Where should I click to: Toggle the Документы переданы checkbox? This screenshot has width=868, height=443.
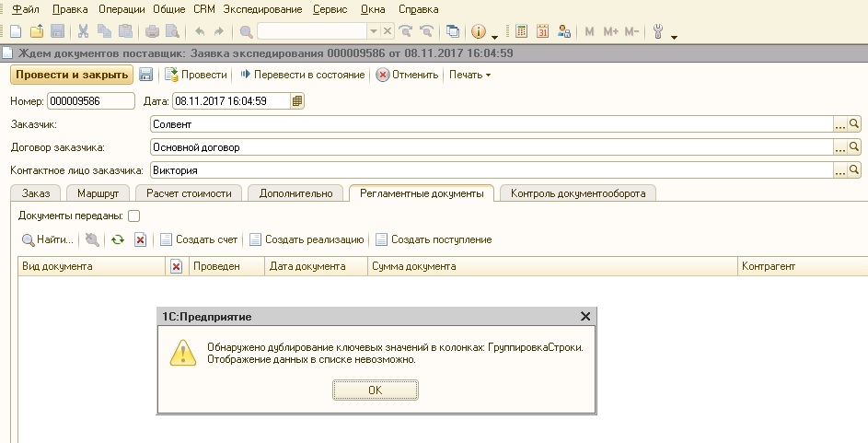click(x=133, y=216)
